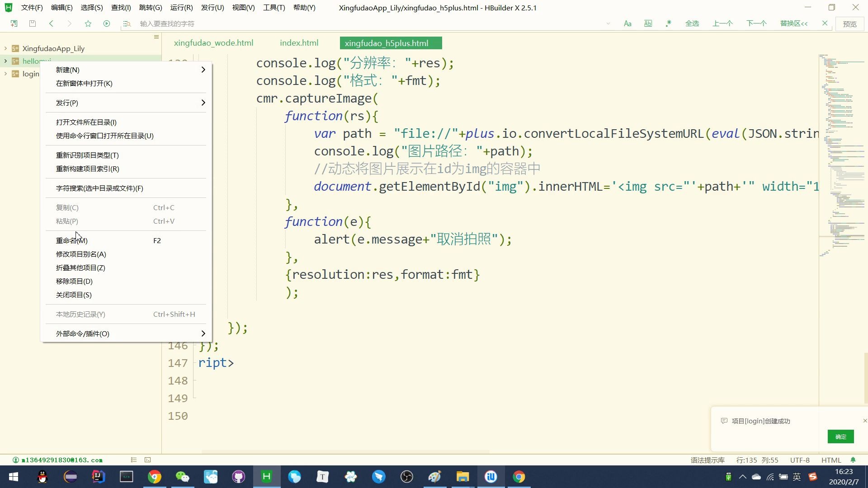Select 关闭项目(S) context item
The image size is (868, 488).
(x=126, y=295)
